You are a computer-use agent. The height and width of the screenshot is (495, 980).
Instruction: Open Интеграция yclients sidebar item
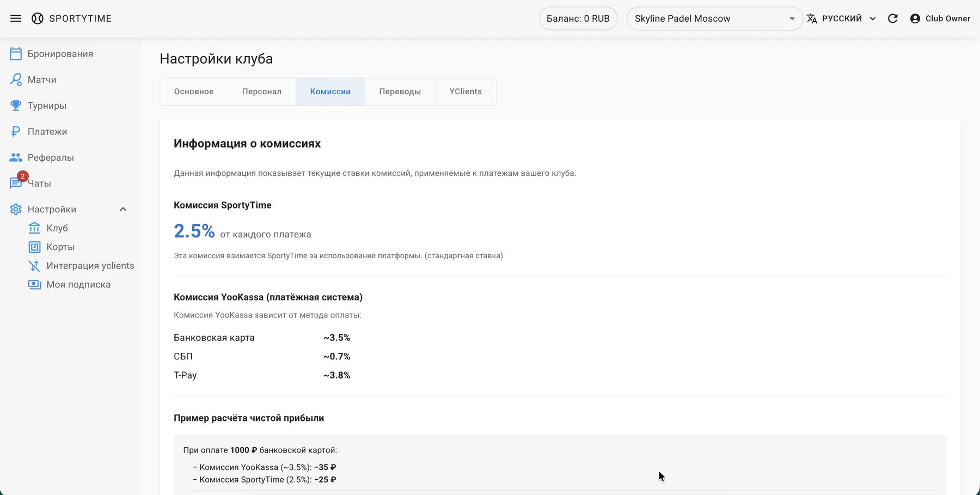point(90,266)
